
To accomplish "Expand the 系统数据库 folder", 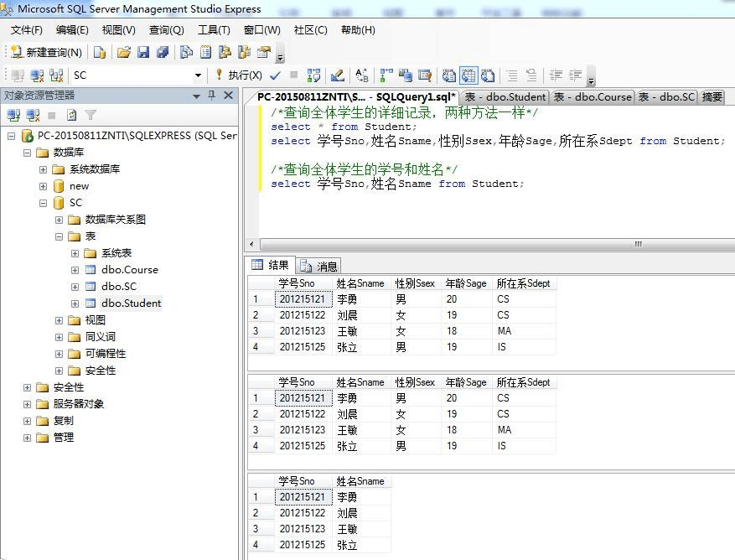I will pyautogui.click(x=43, y=169).
